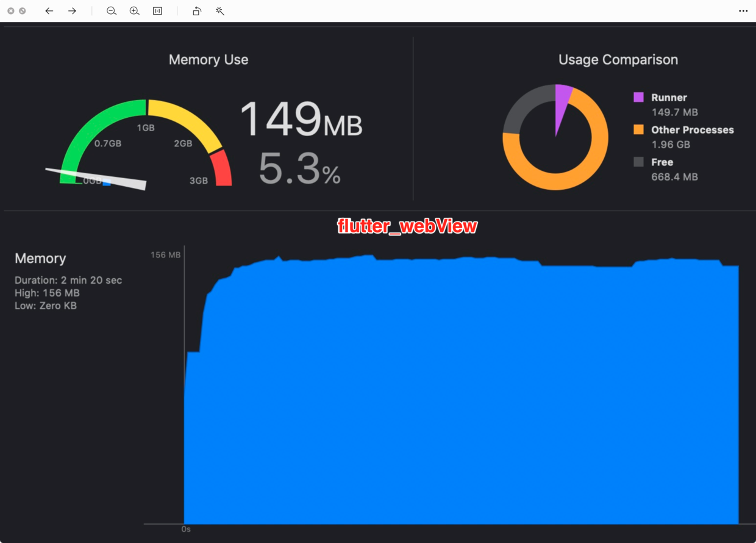This screenshot has width=756, height=543.
Task: Go forward to the next image
Action: coord(72,11)
